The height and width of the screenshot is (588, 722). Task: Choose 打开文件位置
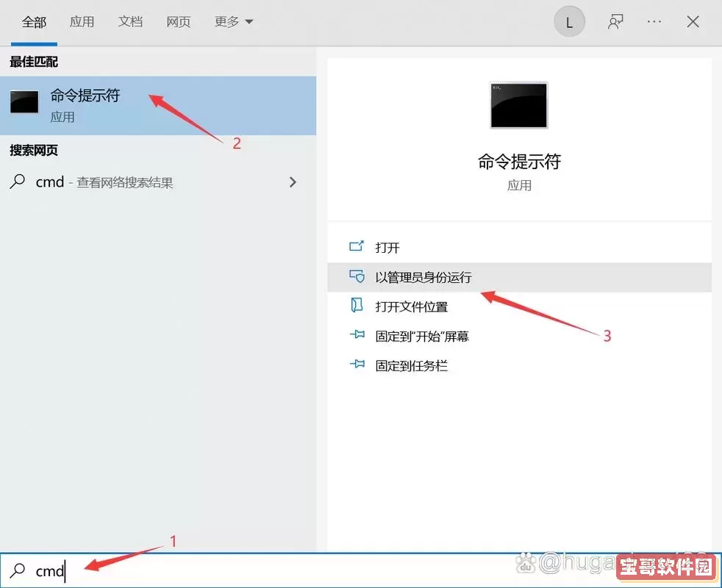[x=519, y=306]
